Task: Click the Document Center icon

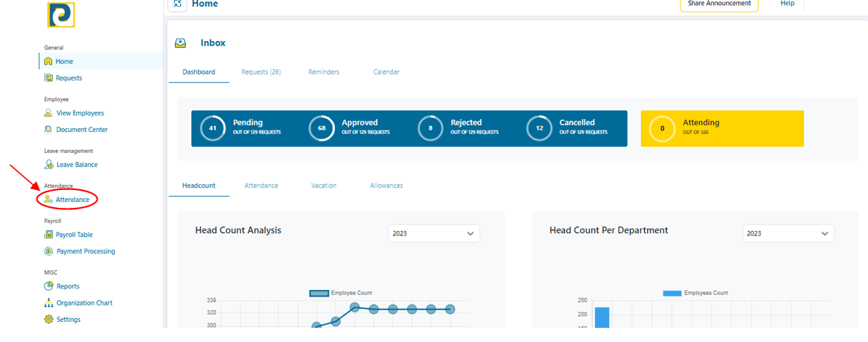Action: pos(48,130)
